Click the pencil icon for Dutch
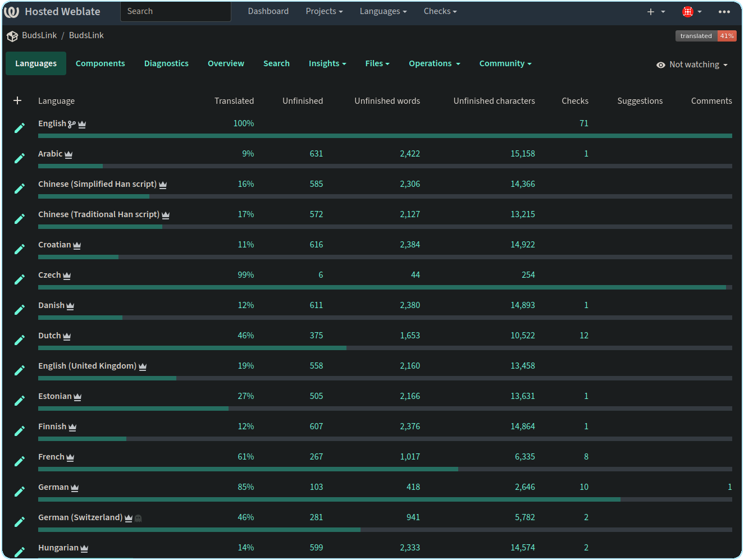 pyautogui.click(x=20, y=340)
